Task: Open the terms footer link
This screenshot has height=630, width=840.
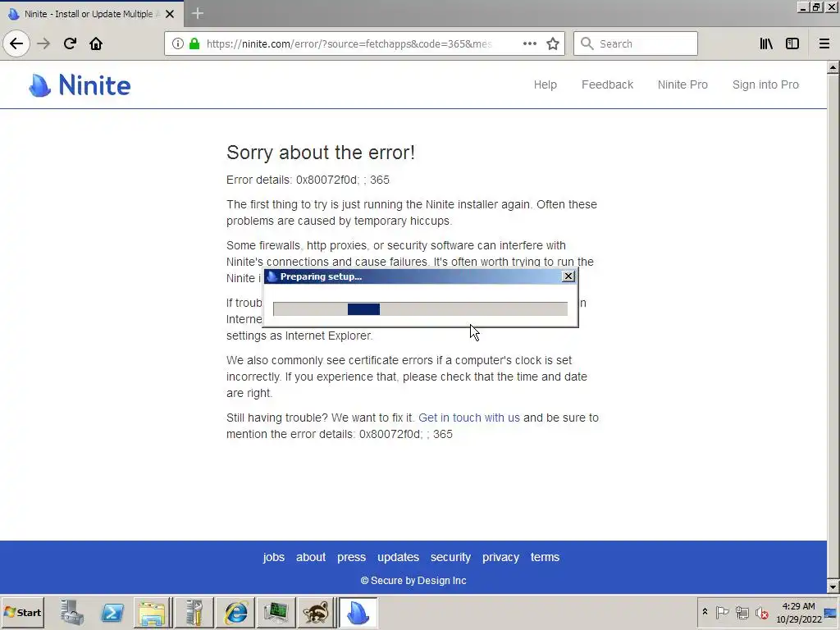Action: [545, 557]
